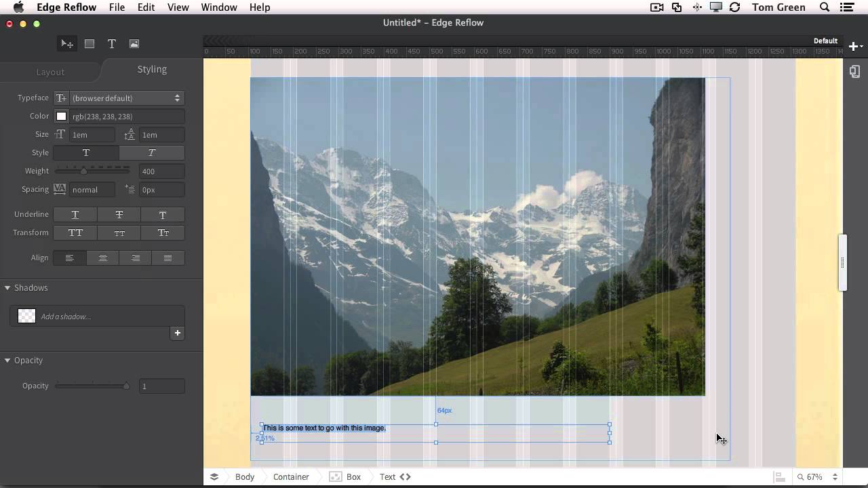Open the View menu

[x=178, y=7]
